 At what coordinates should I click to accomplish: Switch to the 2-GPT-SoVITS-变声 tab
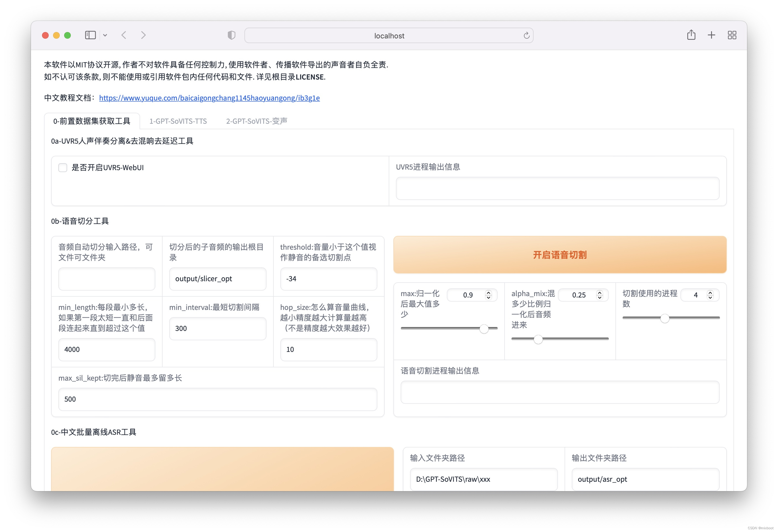click(257, 121)
